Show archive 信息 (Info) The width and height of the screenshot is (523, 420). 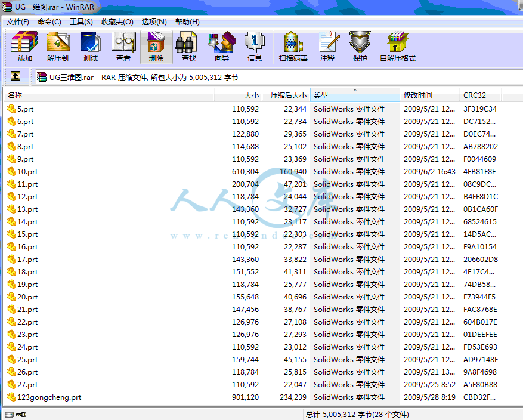pyautogui.click(x=255, y=47)
